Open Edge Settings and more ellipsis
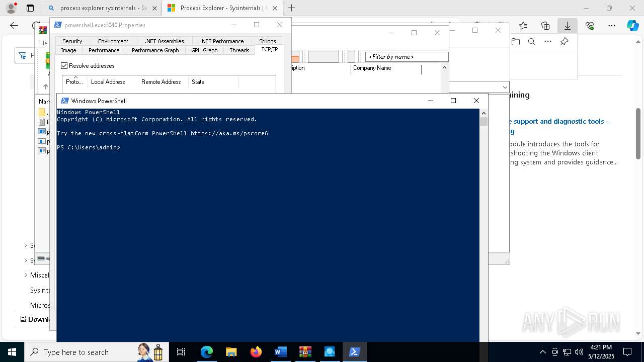The height and width of the screenshot is (362, 644). pyautogui.click(x=612, y=26)
